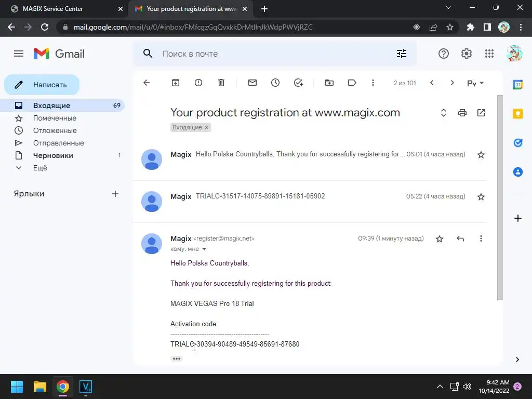Focus the browser address bar
Viewport: 532px width, 399px height.
tap(234, 27)
